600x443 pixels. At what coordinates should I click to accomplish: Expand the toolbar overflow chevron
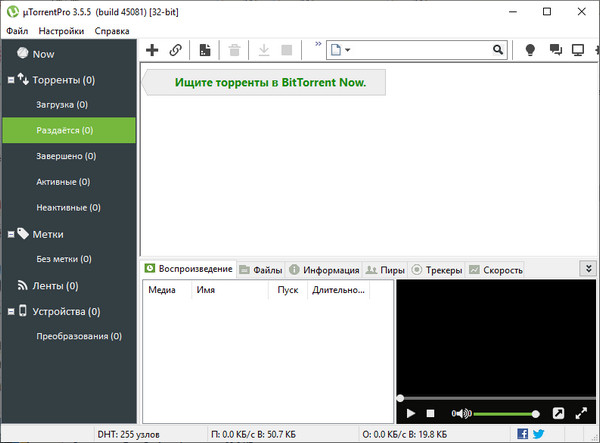click(x=318, y=44)
